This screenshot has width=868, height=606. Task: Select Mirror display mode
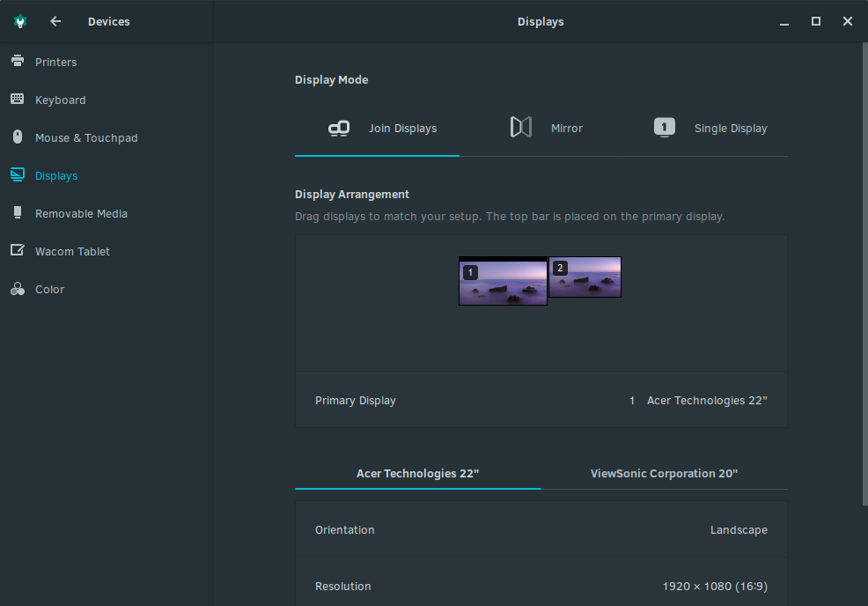(541, 129)
